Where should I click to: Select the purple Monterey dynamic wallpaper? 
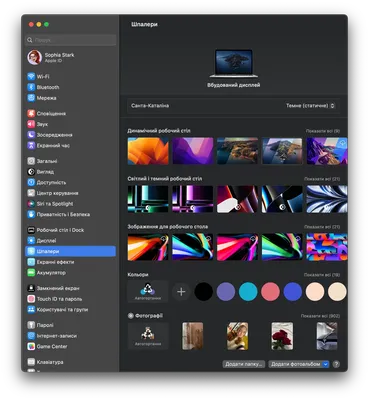(193, 151)
